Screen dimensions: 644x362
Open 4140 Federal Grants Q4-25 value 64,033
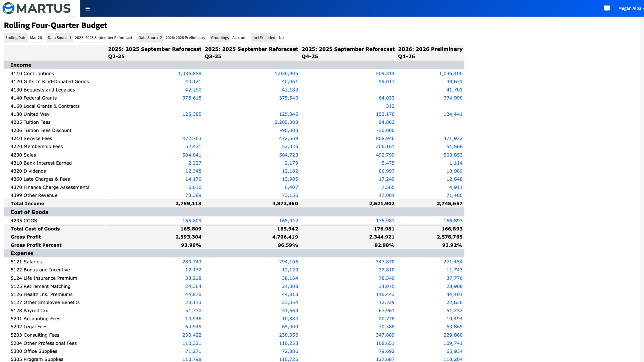coord(386,98)
